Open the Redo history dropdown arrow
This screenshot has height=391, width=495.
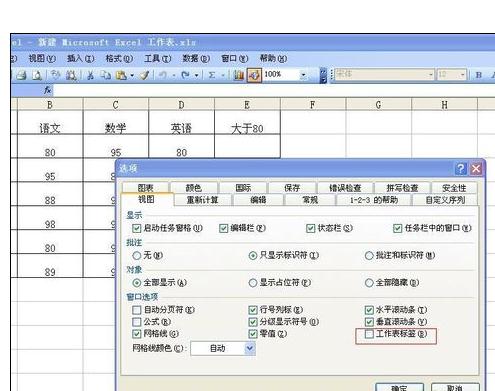(196, 76)
